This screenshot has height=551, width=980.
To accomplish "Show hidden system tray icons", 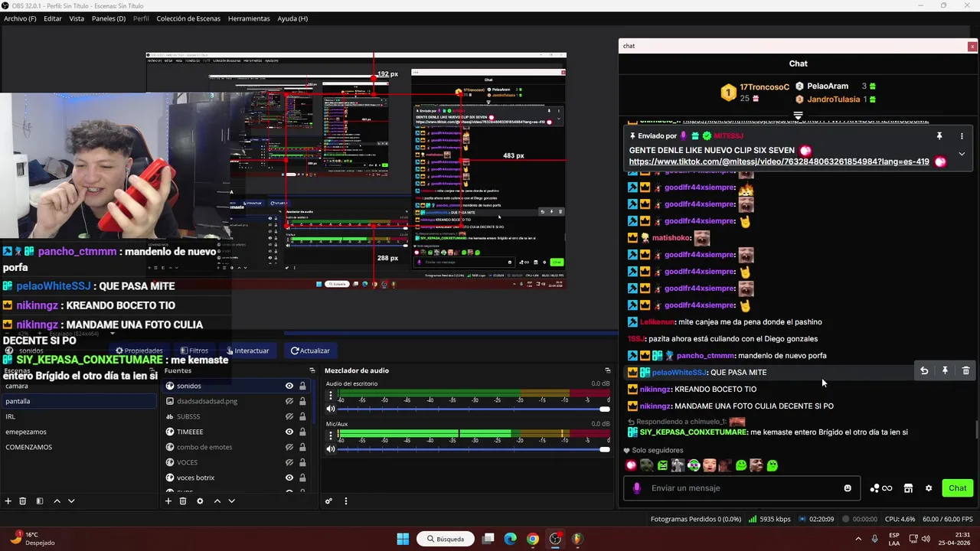I will point(857,539).
